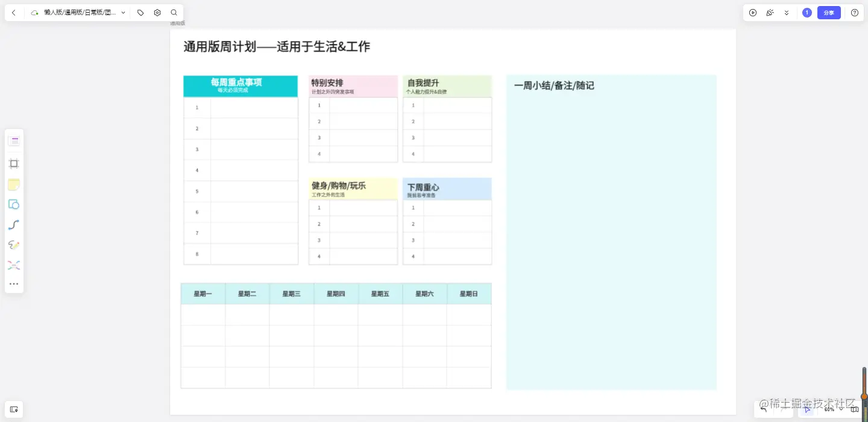
Task: Pick the sticky note tool
Action: click(x=14, y=184)
